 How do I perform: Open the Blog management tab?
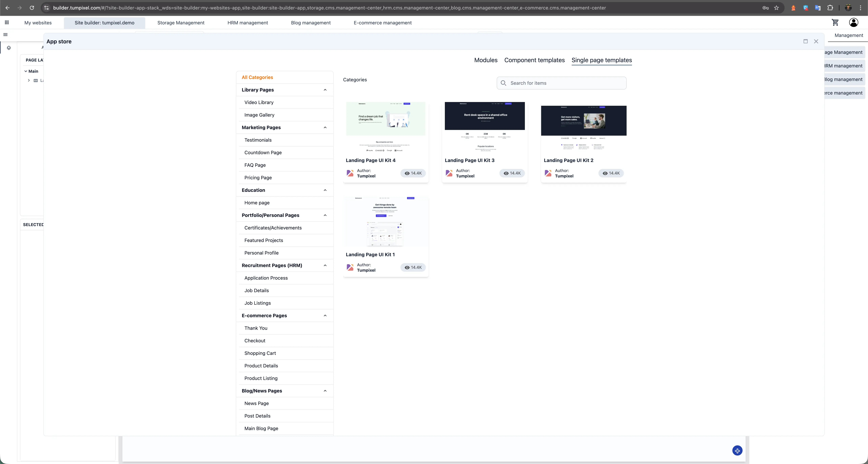coord(311,23)
